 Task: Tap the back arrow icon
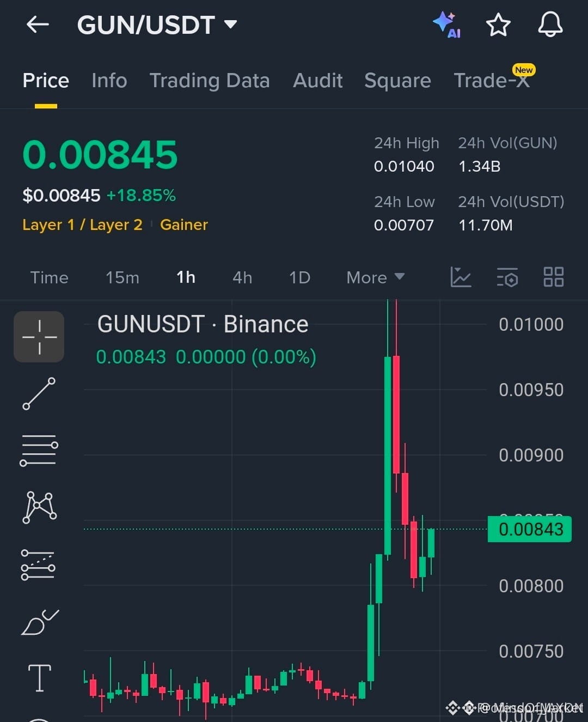coord(38,25)
